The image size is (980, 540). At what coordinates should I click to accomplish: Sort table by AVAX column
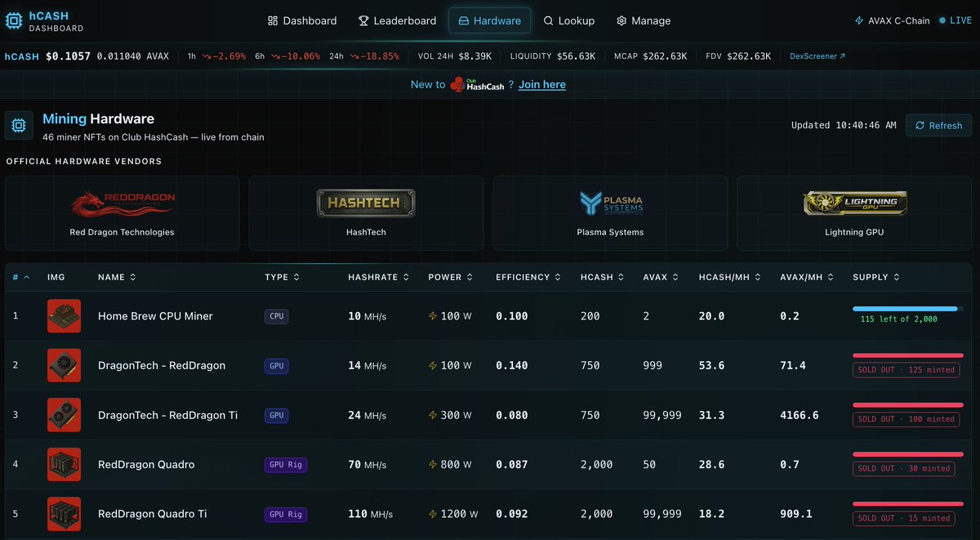coord(661,277)
